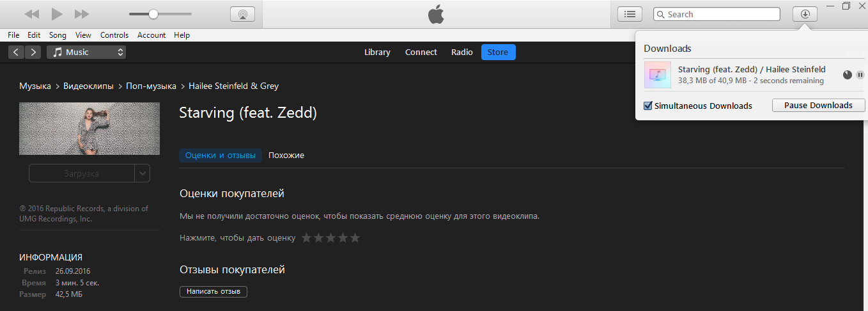Open the Controls menu
This screenshot has height=311, width=868.
click(x=114, y=35)
